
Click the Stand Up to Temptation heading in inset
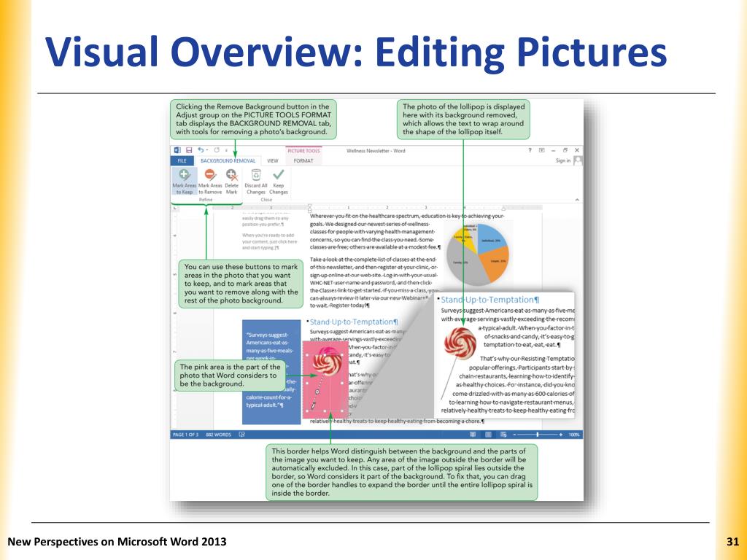(489, 300)
